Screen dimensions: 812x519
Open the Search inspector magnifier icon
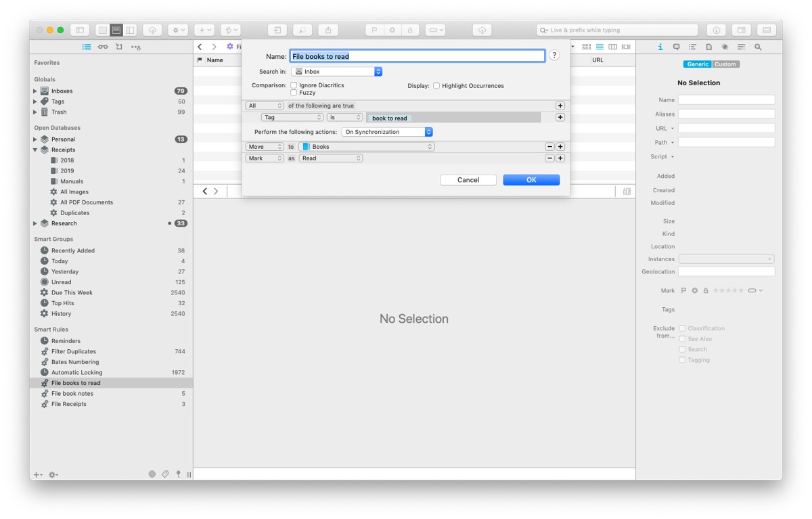pos(758,47)
